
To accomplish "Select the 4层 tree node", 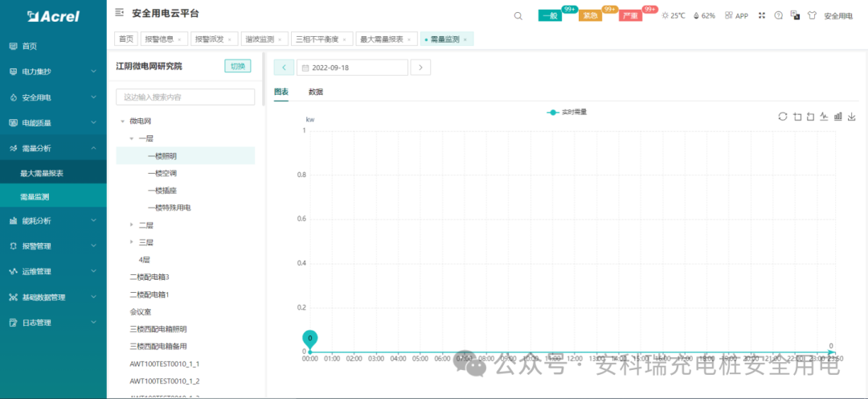I will [x=145, y=259].
